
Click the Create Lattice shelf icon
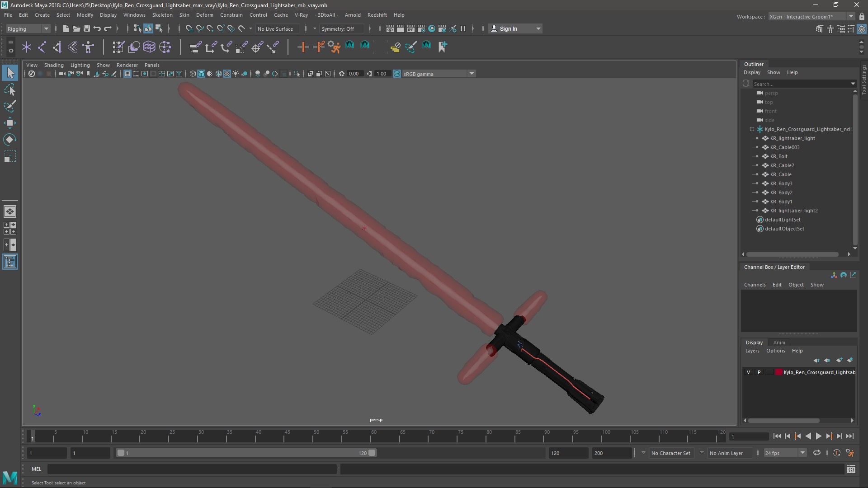click(149, 47)
